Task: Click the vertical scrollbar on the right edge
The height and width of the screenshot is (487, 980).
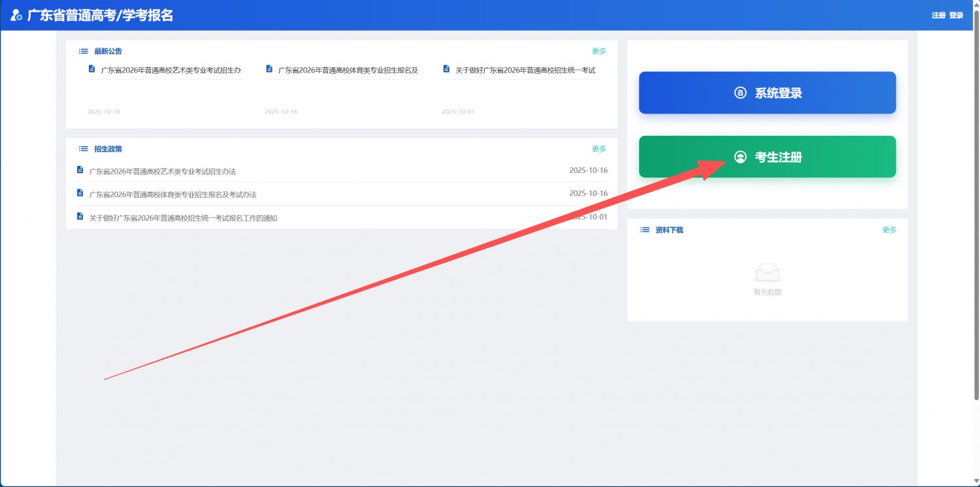Action: tap(976, 196)
